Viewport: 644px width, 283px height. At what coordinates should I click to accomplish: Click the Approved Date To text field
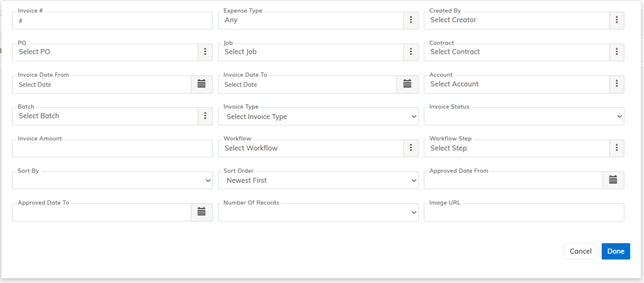(x=102, y=212)
